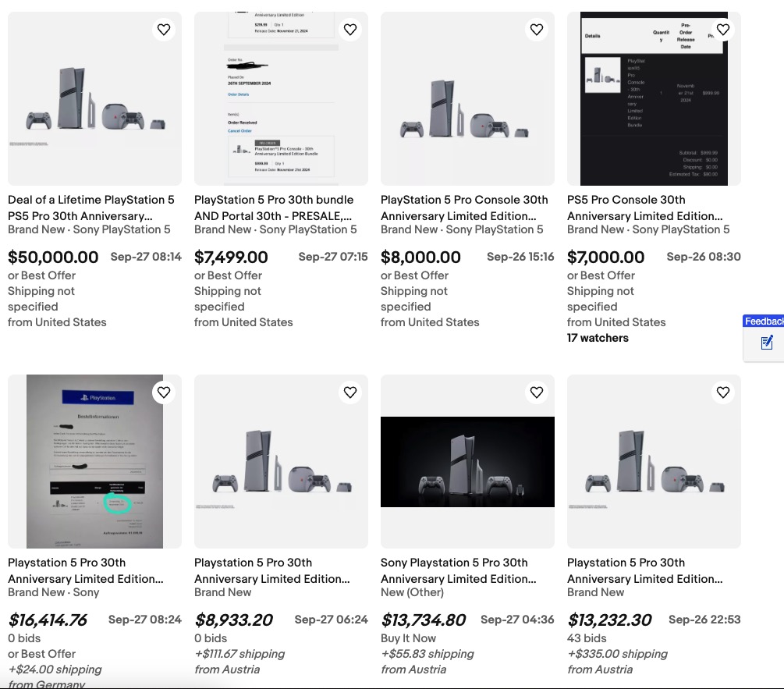Open the Brand New · Sony listing title from Germany
Screen dimensions: 784x689
86,570
